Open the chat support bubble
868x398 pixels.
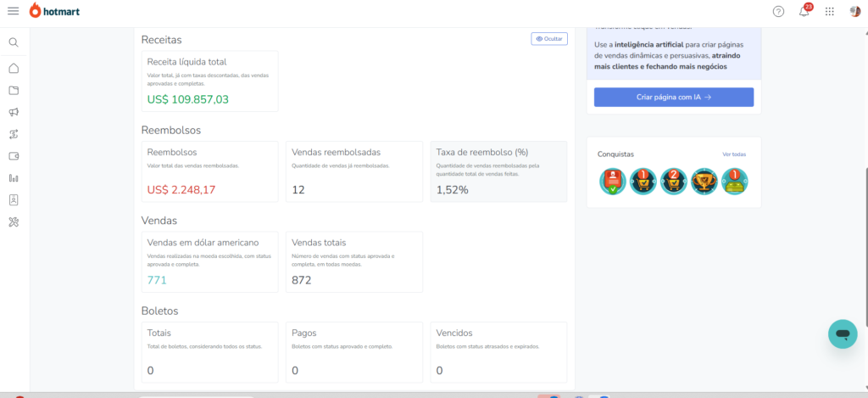842,334
